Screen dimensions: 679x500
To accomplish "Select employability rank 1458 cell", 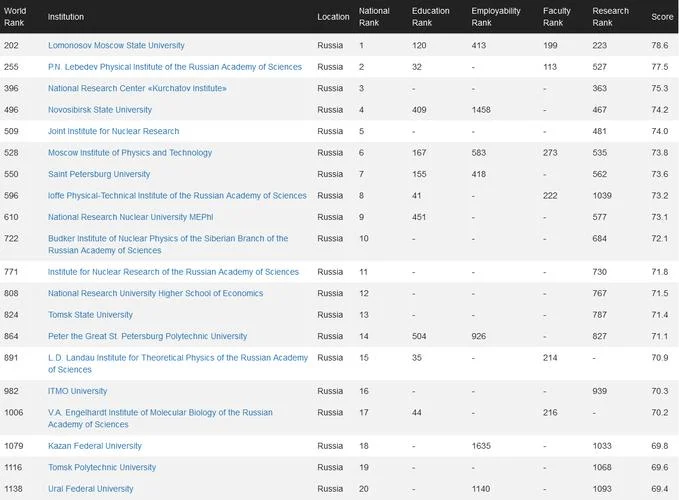I will tap(481, 110).
